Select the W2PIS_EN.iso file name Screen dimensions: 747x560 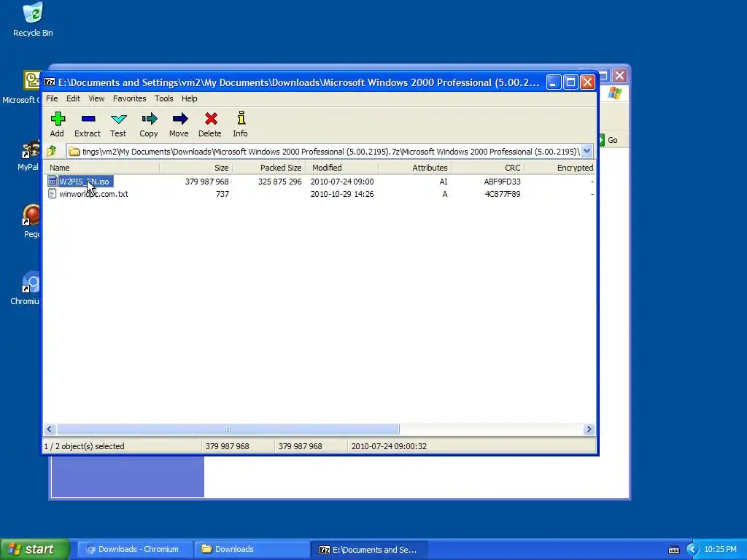85,182
